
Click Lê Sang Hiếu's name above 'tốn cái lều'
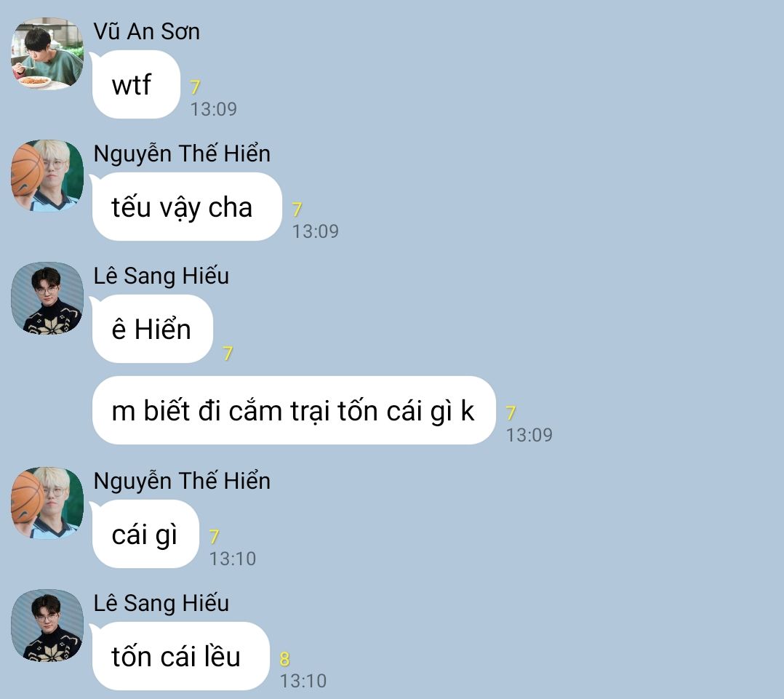pos(161,604)
